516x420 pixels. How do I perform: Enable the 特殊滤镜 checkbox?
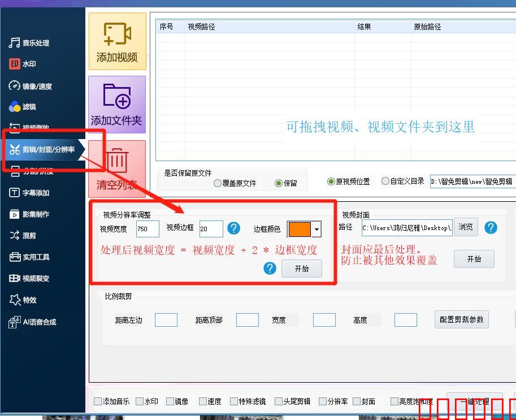point(233,401)
